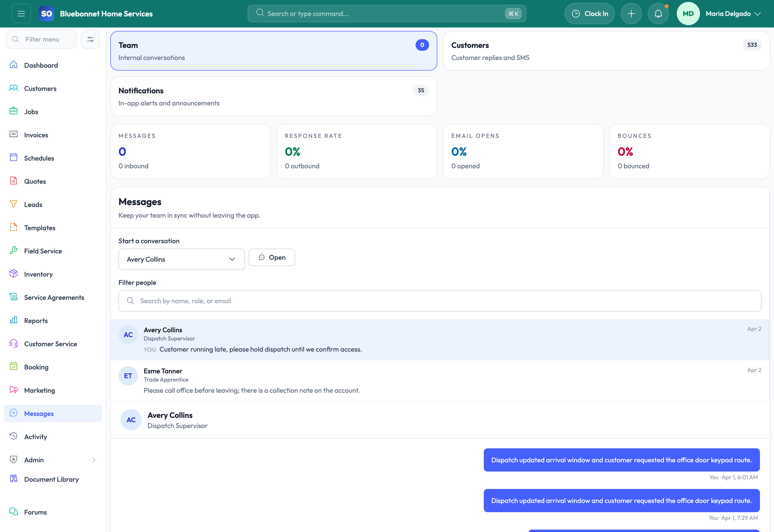Click the Field Service wrench icon
This screenshot has height=532, width=774.
pyautogui.click(x=14, y=251)
